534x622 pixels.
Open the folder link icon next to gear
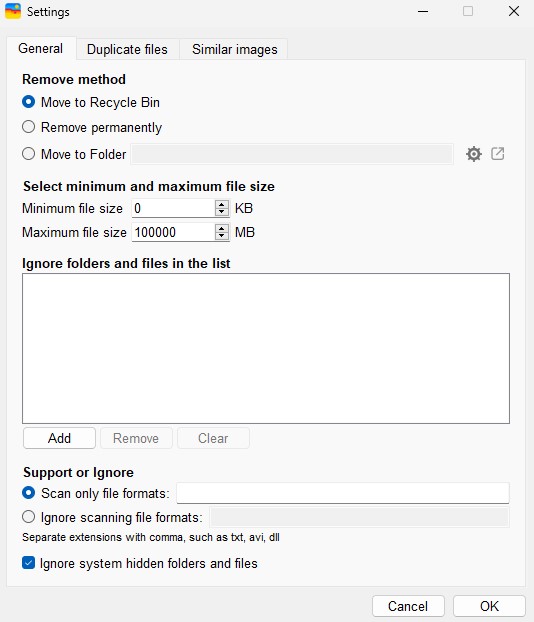[x=498, y=154]
